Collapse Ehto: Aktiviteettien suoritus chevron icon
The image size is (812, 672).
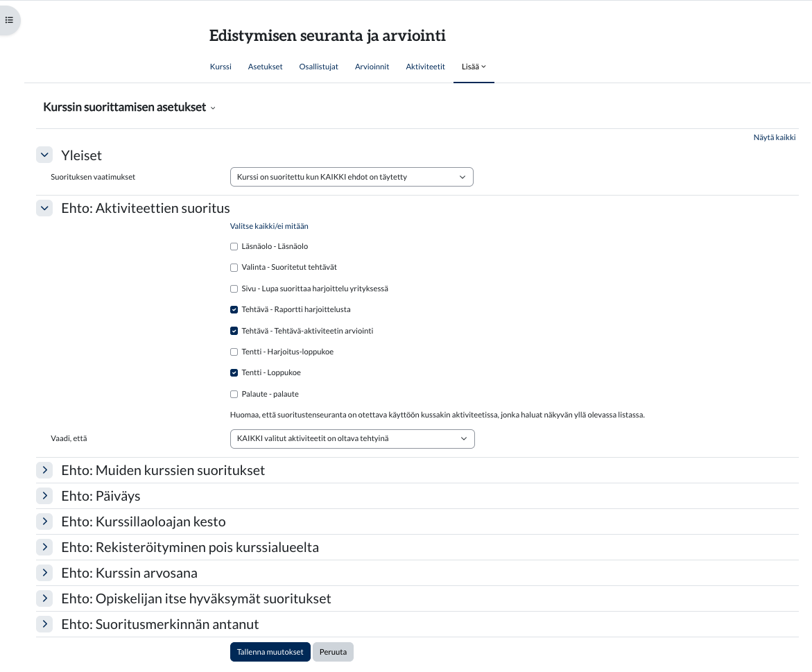pos(44,208)
